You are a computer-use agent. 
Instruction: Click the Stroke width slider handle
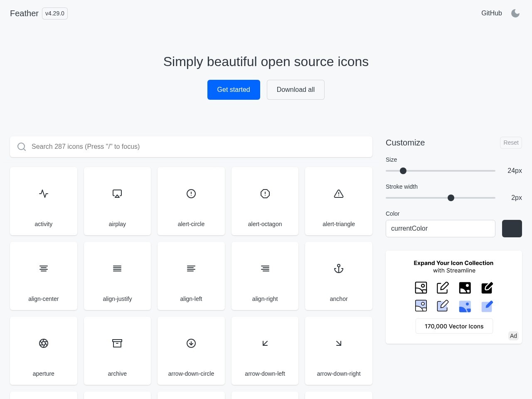click(451, 198)
